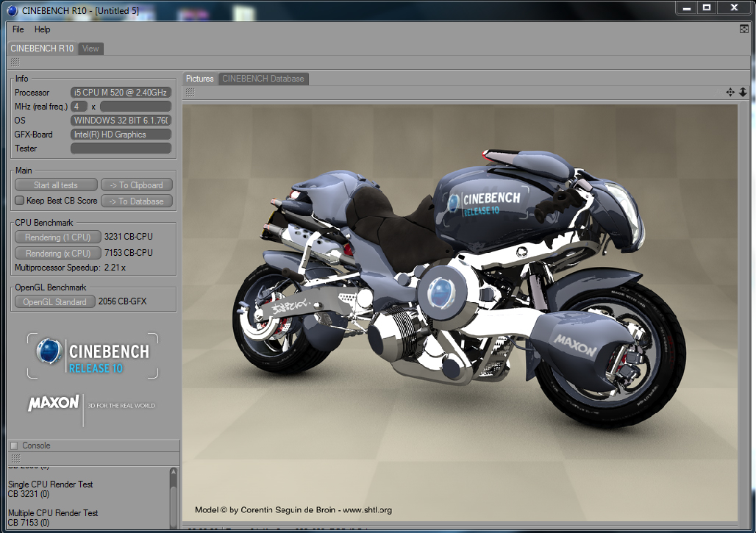Viewport: 756px width, 533px height.
Task: Click the CINEBENCH app icon in title bar
Action: click(12, 10)
